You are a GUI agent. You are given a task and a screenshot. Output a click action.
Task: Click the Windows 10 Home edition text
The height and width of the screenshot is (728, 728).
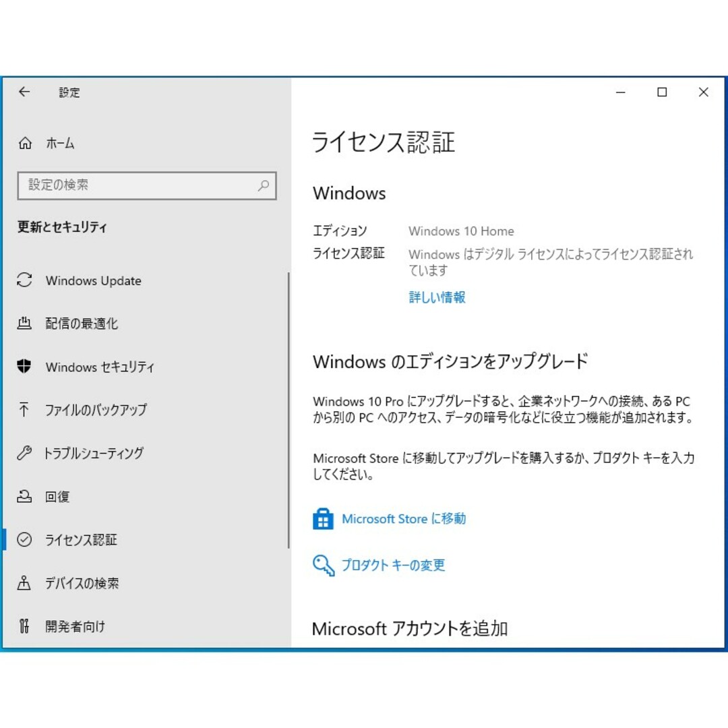point(461,231)
